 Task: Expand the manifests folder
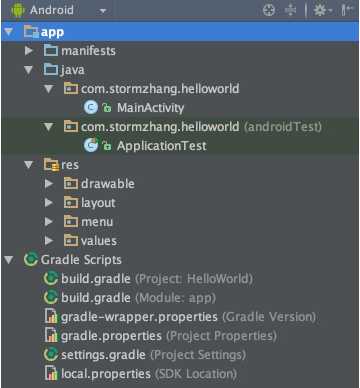[29, 51]
